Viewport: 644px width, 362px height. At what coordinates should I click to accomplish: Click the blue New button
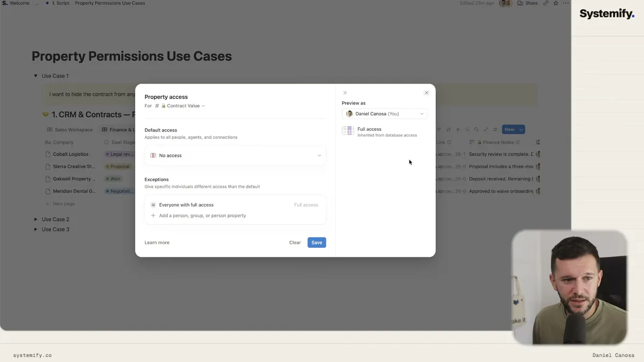[509, 129]
